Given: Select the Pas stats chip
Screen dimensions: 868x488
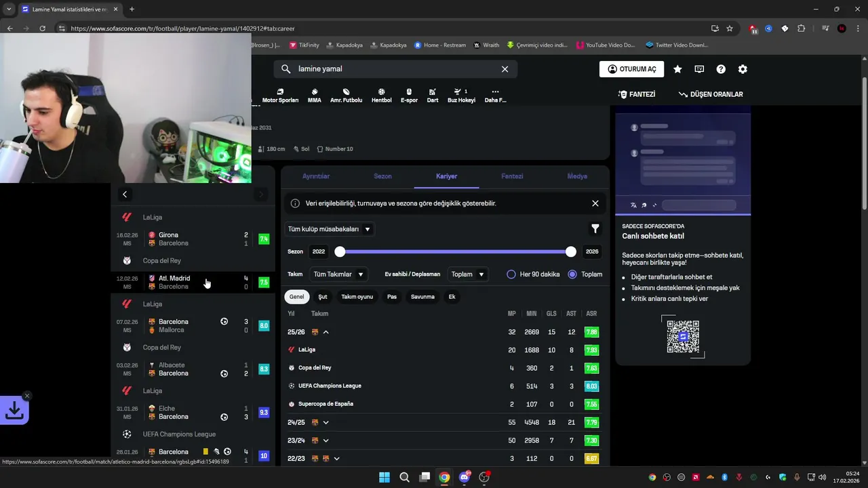Looking at the screenshot, I should point(392,297).
